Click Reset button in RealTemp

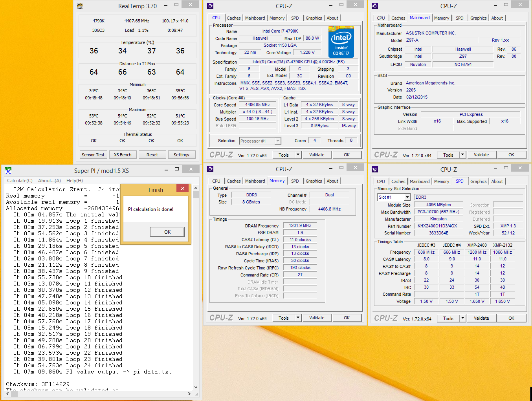click(152, 155)
